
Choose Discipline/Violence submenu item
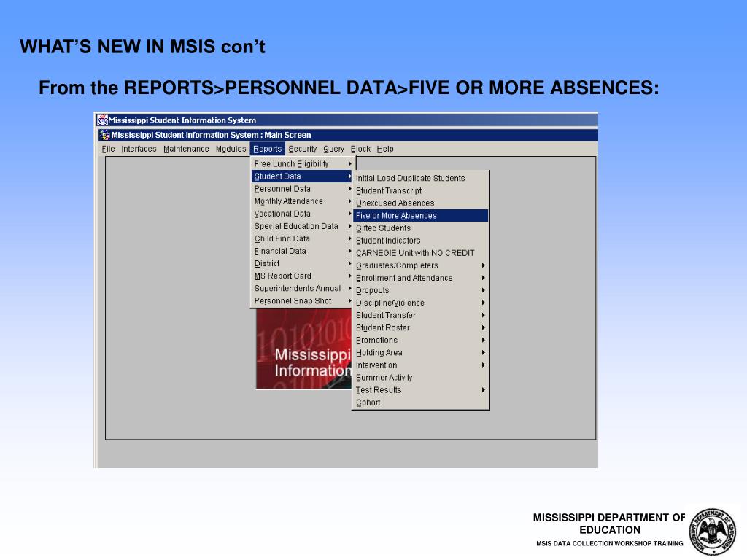click(x=421, y=303)
